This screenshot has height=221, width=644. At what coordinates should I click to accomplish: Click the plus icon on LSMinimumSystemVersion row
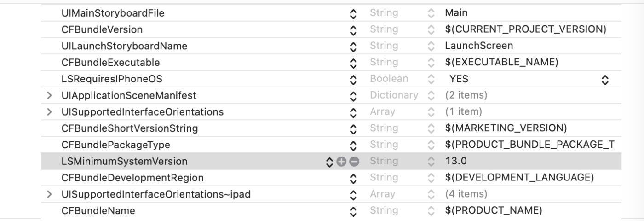(341, 161)
